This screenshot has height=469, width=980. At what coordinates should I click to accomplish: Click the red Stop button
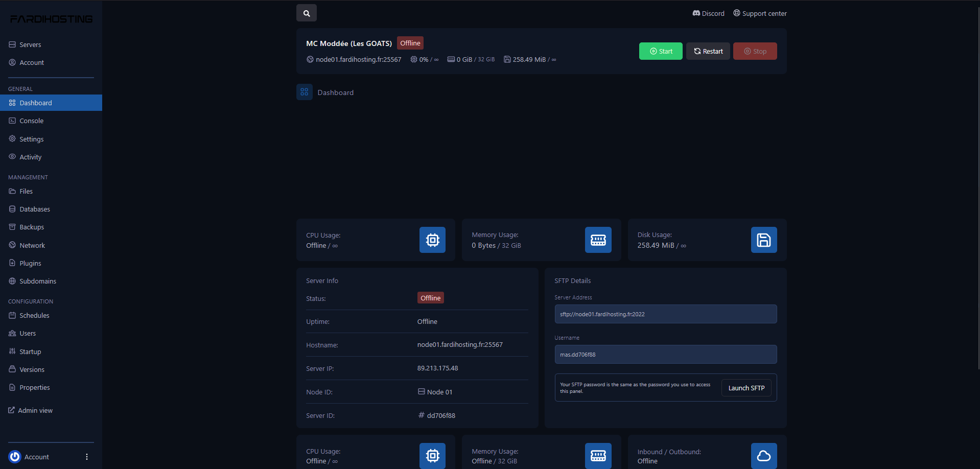(755, 51)
